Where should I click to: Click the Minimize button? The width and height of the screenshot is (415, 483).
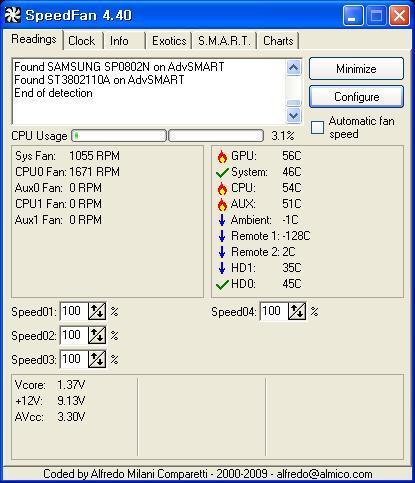356,69
